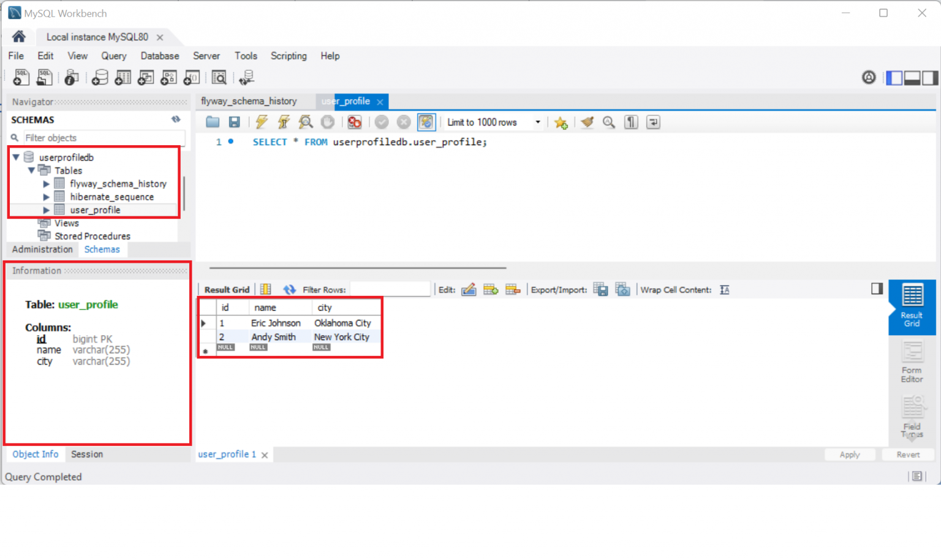941x560 pixels.
Task: Open the Query menu
Action: coord(114,56)
